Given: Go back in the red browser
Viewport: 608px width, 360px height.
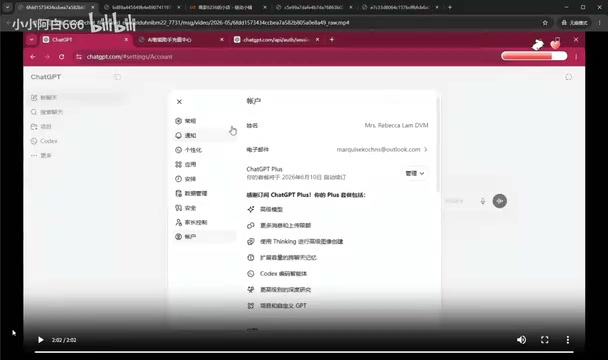Looking at the screenshot, I should pyautogui.click(x=33, y=57).
